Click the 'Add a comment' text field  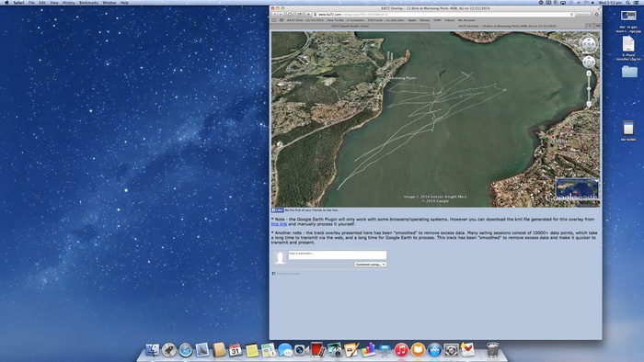[338, 255]
